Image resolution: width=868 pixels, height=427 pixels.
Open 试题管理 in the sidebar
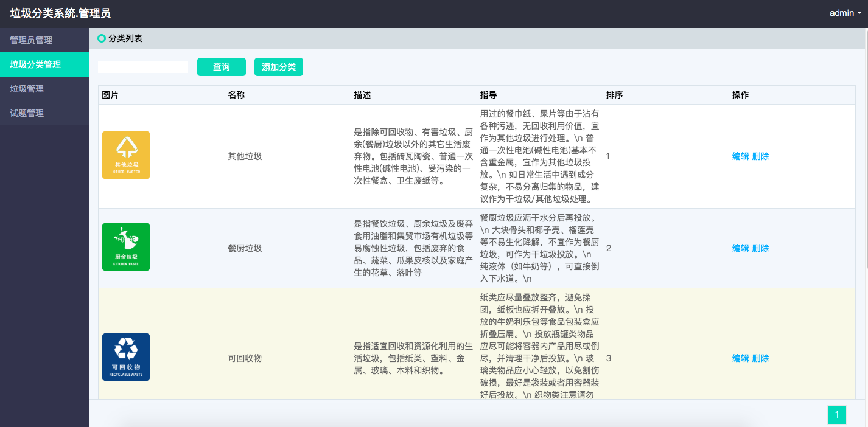(27, 113)
